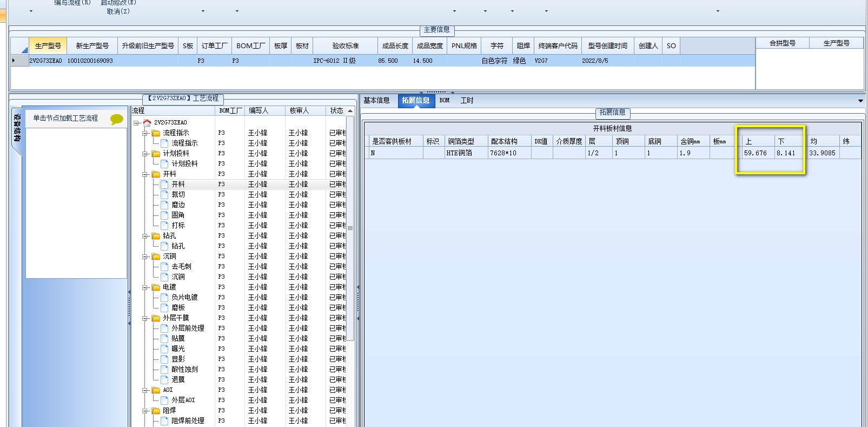Click the document icon of 显影
The width and height of the screenshot is (868, 427).
pyautogui.click(x=165, y=359)
